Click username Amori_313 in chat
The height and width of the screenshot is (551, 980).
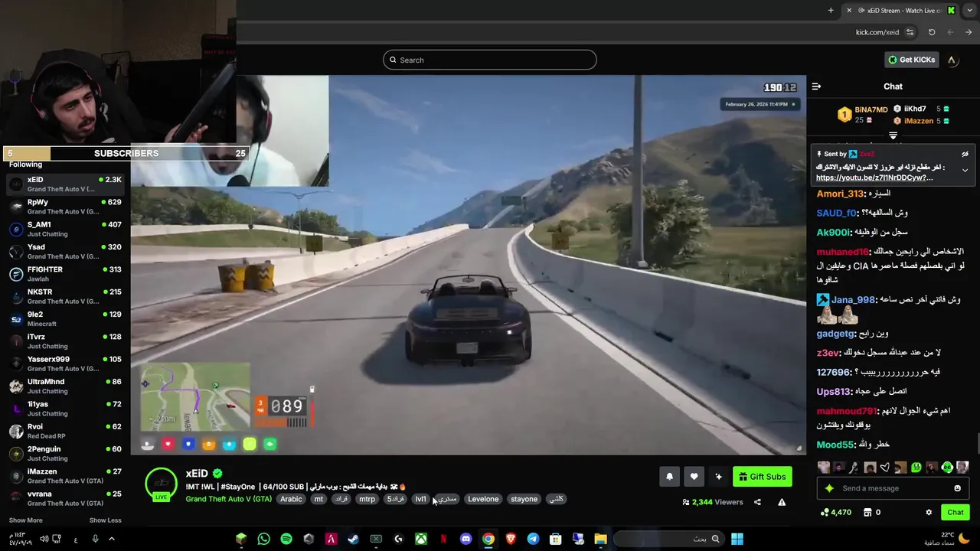[840, 194]
